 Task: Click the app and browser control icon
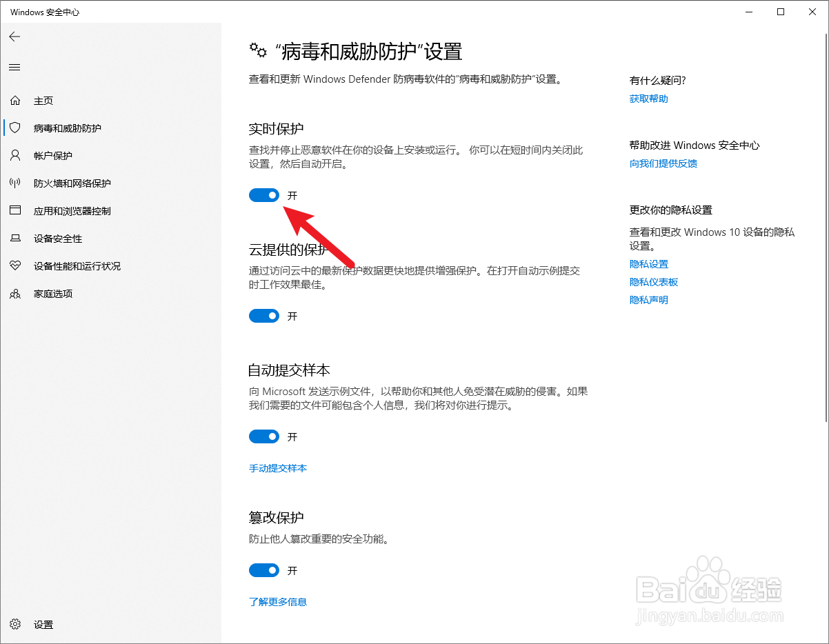(15, 211)
